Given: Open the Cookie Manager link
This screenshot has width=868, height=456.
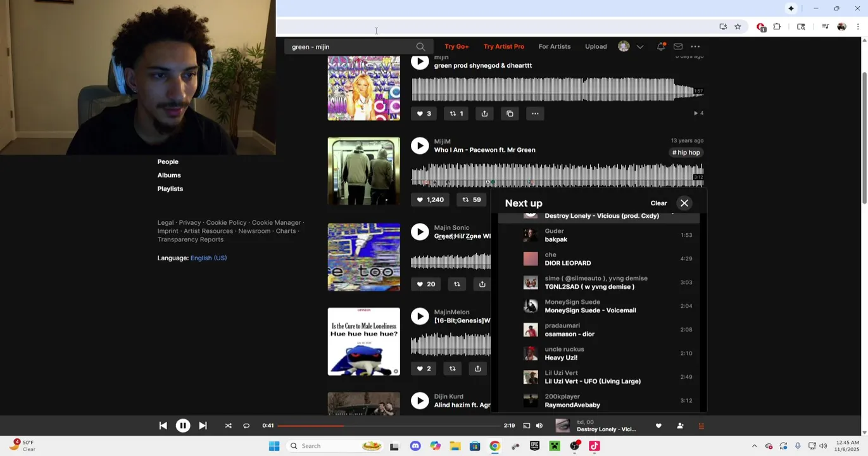Looking at the screenshot, I should [x=276, y=222].
